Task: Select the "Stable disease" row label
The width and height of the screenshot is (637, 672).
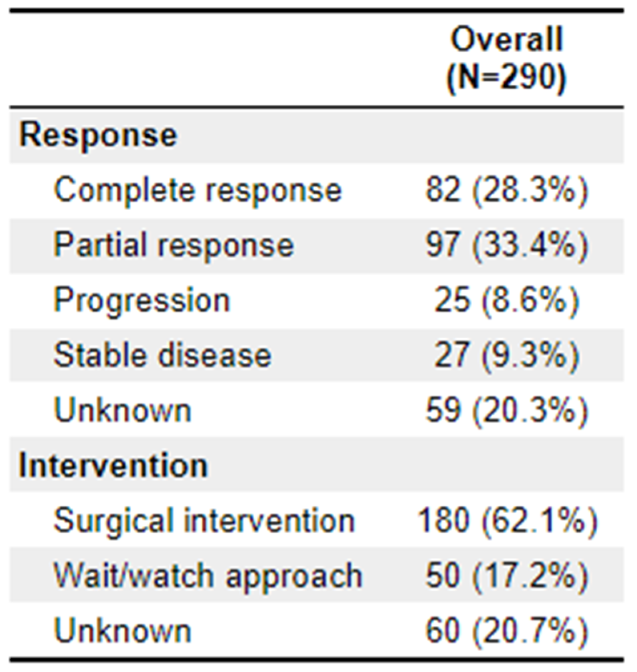Action: 162,355
